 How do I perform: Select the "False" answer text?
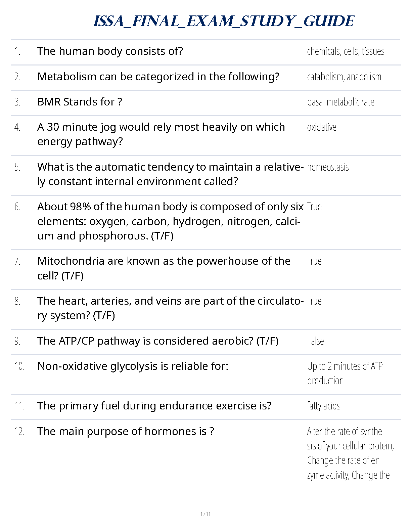pos(315,341)
